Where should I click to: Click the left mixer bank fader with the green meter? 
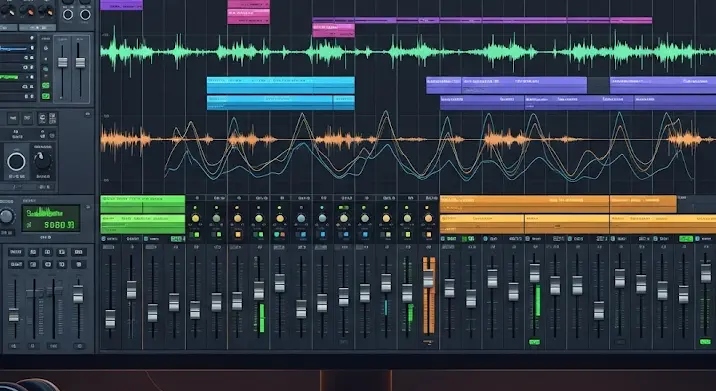(x=259, y=291)
